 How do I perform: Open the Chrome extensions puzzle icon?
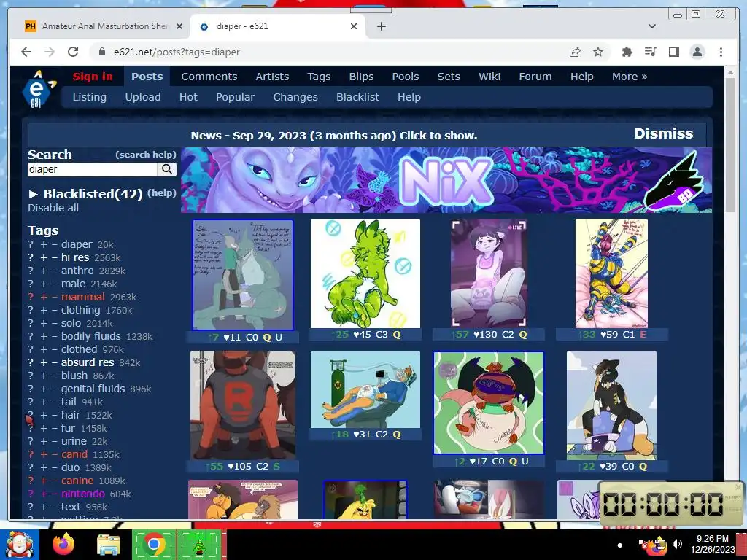click(627, 52)
